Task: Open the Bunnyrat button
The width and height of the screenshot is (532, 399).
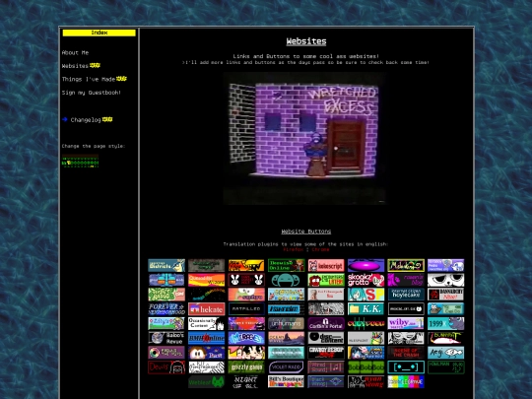Action: (446, 338)
